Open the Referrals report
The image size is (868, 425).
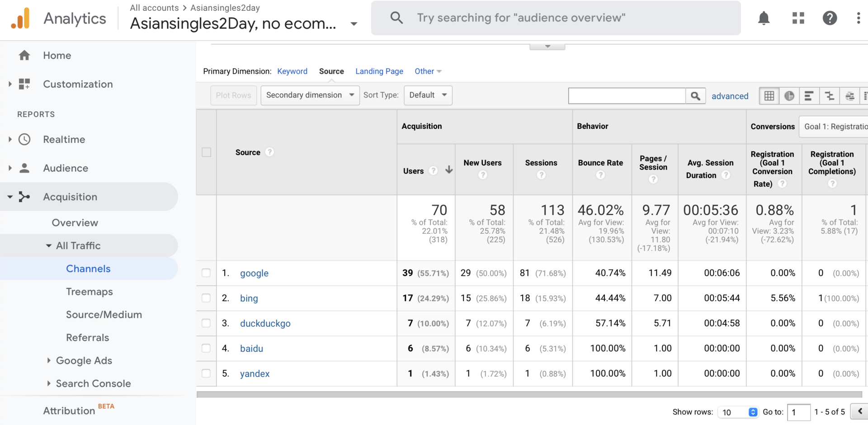point(87,338)
